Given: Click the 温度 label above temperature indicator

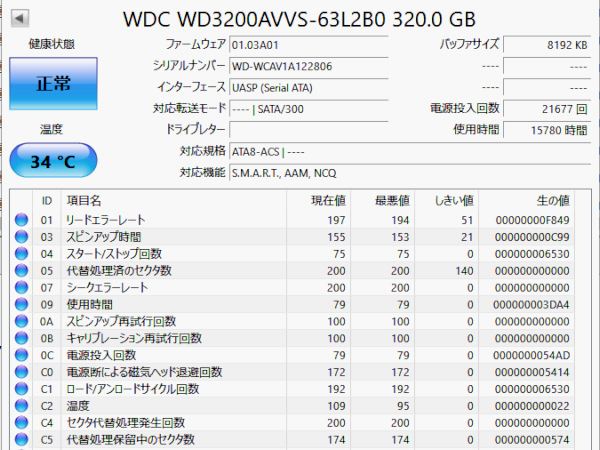Looking at the screenshot, I should point(51,129).
